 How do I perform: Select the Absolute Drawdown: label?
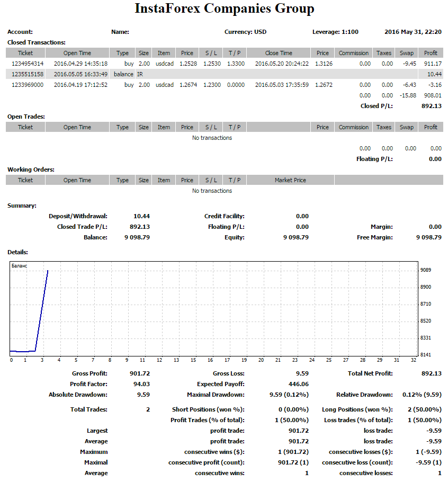[78, 395]
